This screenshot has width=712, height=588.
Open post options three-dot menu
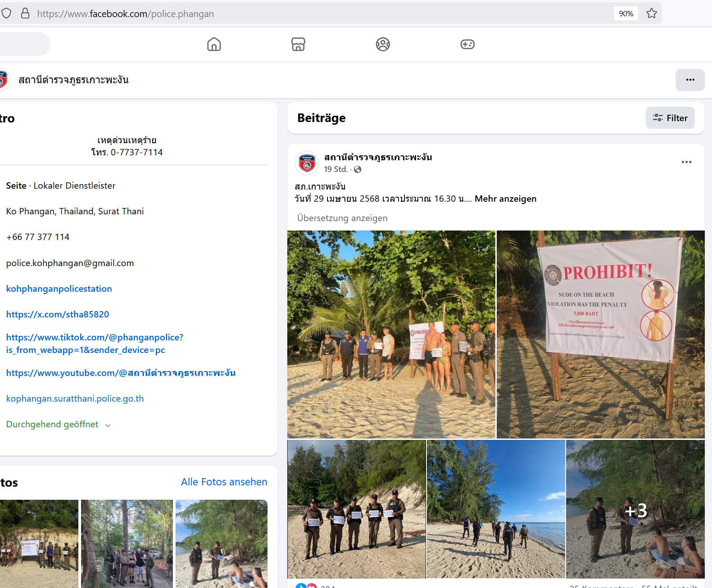[686, 162]
